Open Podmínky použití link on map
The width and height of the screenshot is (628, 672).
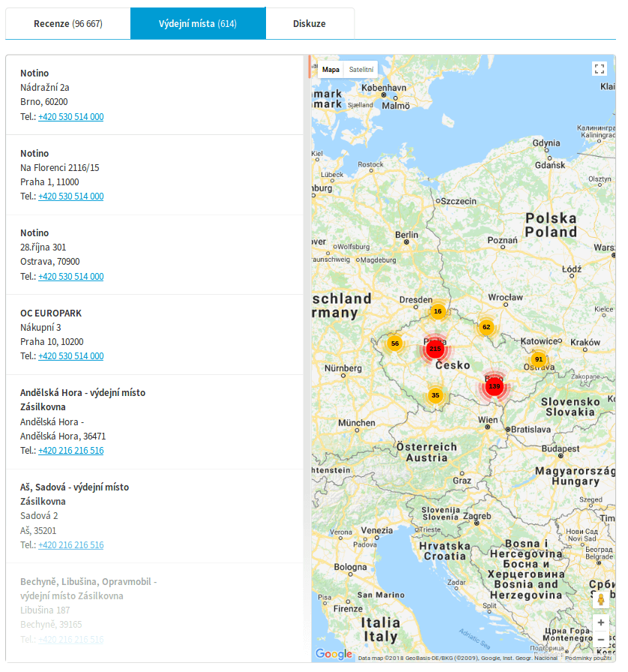click(x=588, y=658)
